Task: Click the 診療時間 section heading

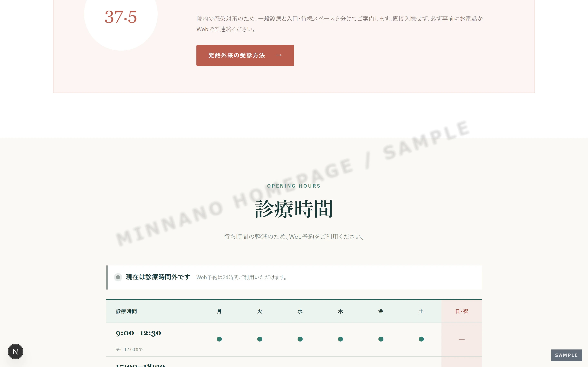Action: tap(294, 209)
